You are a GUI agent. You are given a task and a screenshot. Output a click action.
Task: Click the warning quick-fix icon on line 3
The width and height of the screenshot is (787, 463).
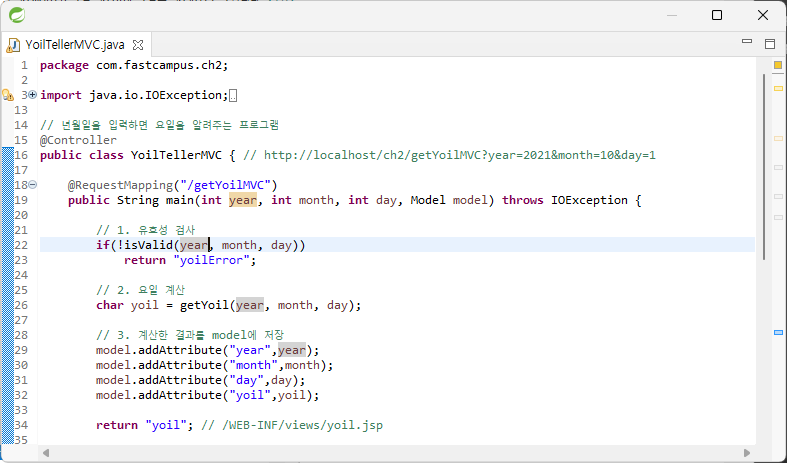pyautogui.click(x=8, y=95)
